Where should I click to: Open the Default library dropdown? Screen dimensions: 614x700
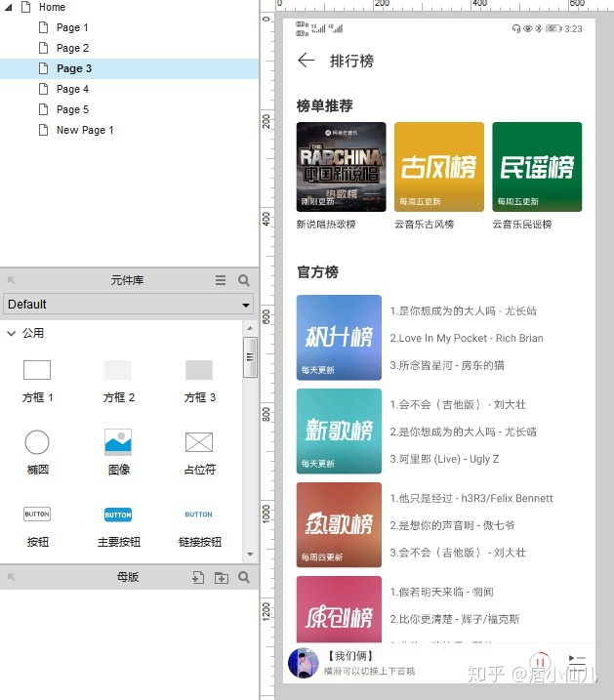coord(129,305)
